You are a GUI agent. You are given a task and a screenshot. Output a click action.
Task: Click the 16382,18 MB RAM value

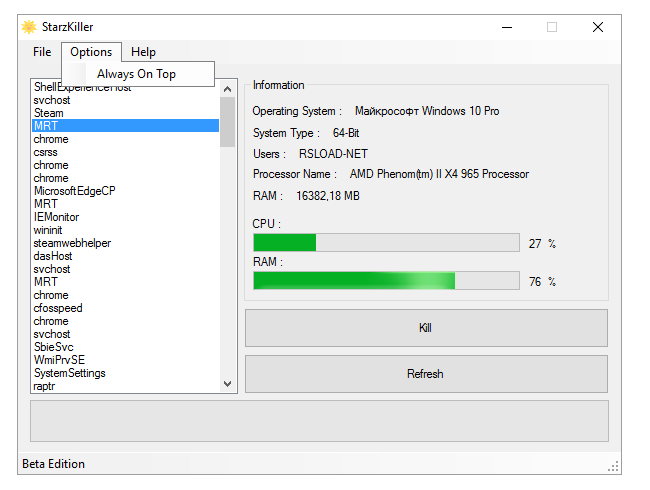click(x=327, y=196)
